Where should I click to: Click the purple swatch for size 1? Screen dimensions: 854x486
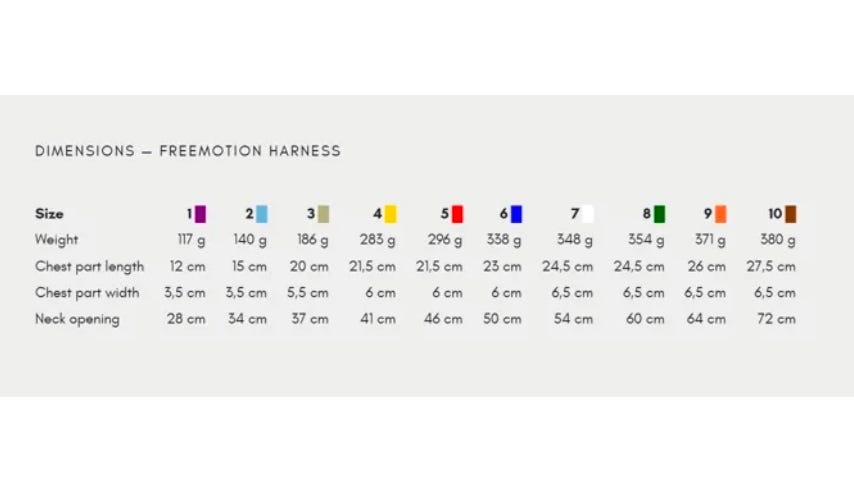pyautogui.click(x=200, y=214)
